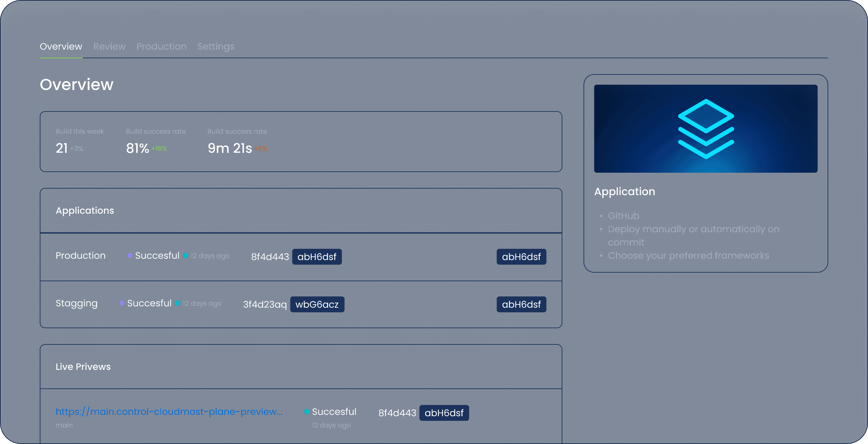Open the main.control-cloudmost-plane-preview link
This screenshot has height=444, width=868.
point(169,411)
